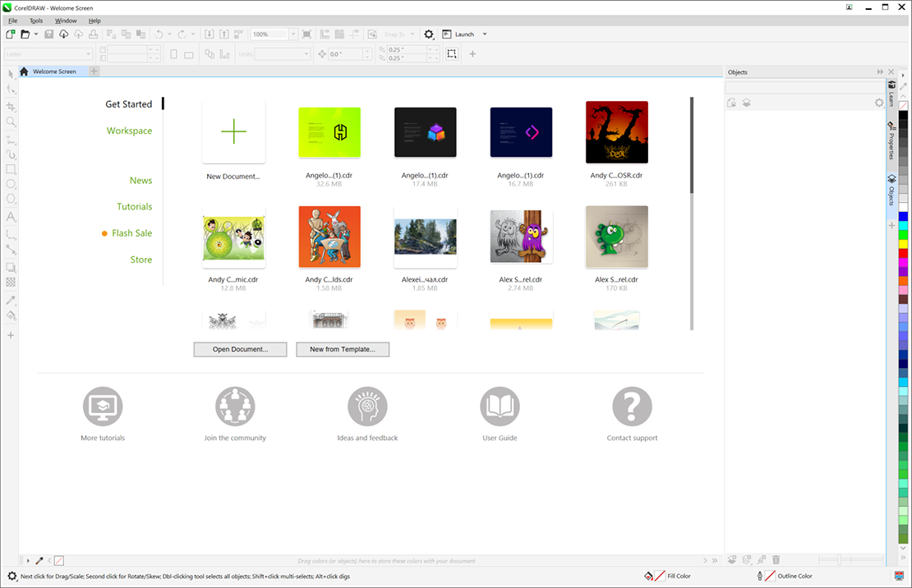This screenshot has height=588, width=912.
Task: Select the Pick tool
Action: point(11,75)
